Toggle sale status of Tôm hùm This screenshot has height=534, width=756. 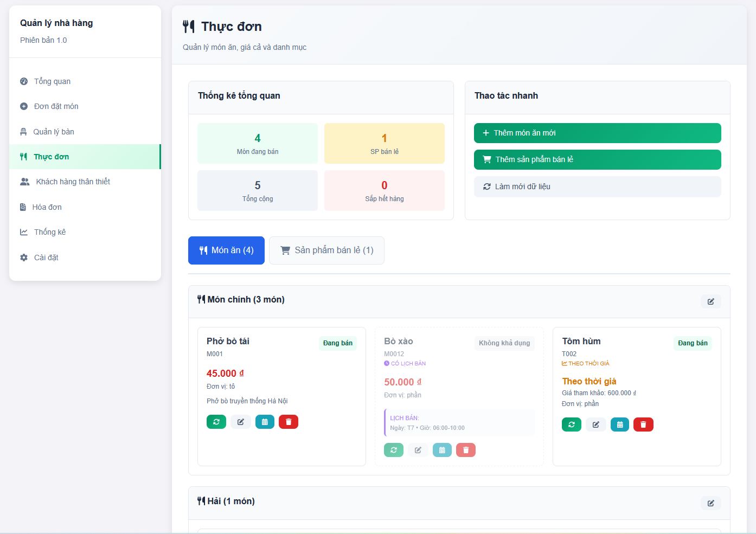pyautogui.click(x=572, y=424)
